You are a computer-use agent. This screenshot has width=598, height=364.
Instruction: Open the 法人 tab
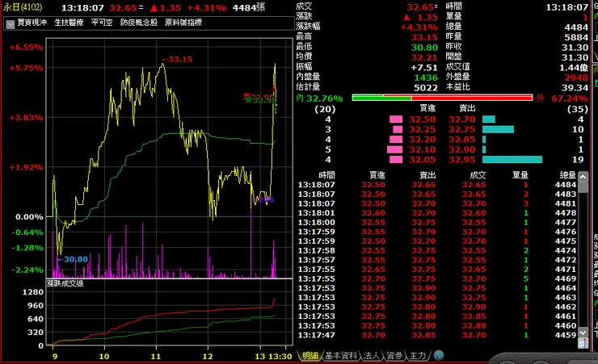click(372, 356)
